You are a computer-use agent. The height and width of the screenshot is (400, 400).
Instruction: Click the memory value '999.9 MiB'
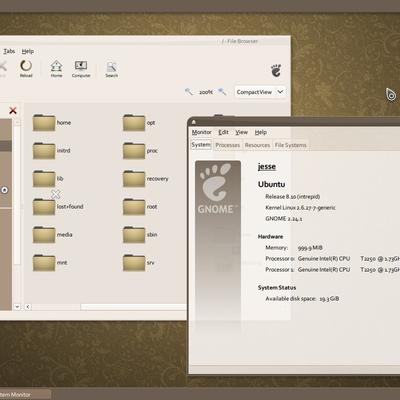coord(310,248)
